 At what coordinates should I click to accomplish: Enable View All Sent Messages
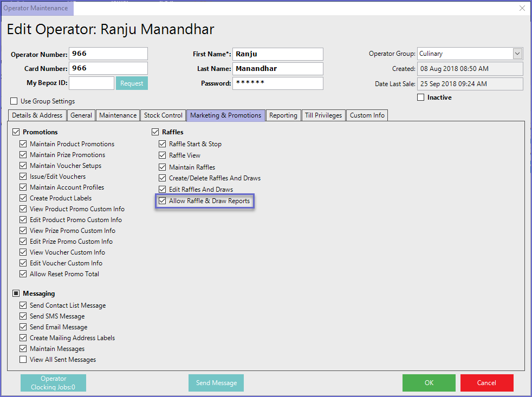click(x=23, y=360)
